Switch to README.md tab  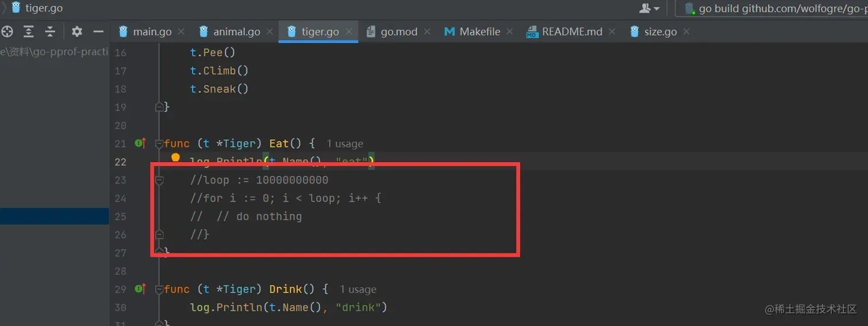pos(572,32)
